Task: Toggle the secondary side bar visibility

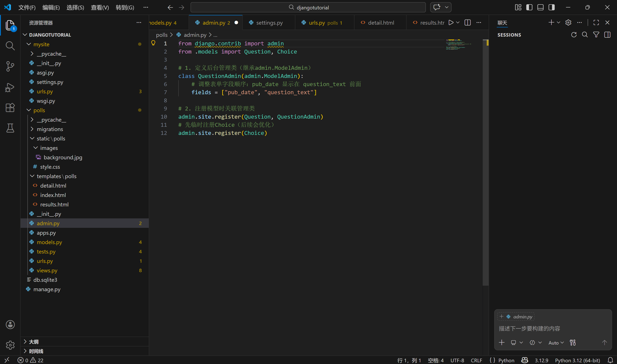Action: coord(551,7)
